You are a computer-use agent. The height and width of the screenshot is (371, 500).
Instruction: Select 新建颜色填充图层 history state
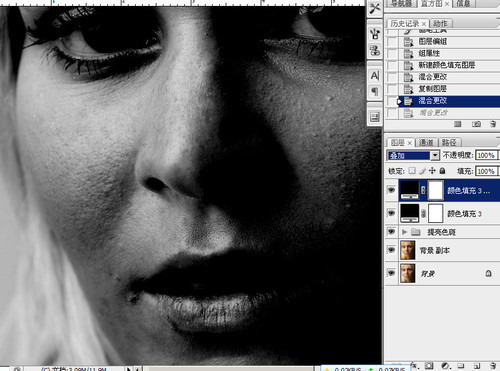click(447, 65)
